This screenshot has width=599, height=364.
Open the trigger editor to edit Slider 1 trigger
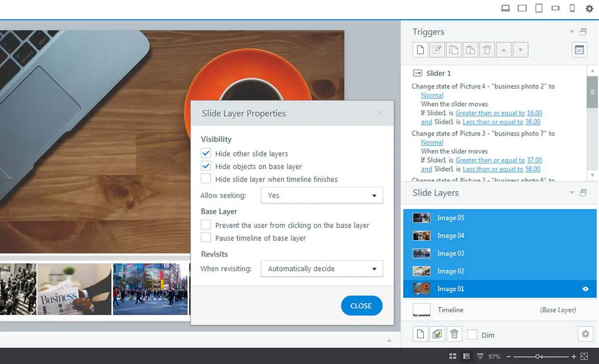coord(437,49)
